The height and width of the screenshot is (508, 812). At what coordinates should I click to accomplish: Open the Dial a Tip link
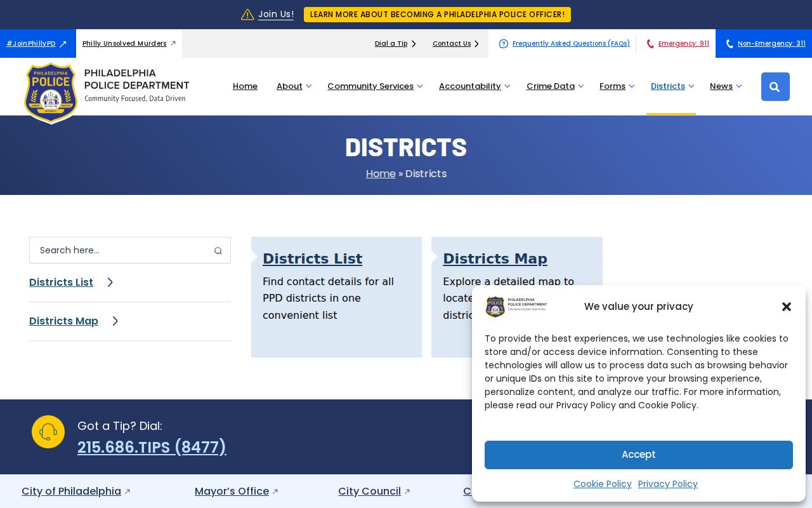(391, 44)
